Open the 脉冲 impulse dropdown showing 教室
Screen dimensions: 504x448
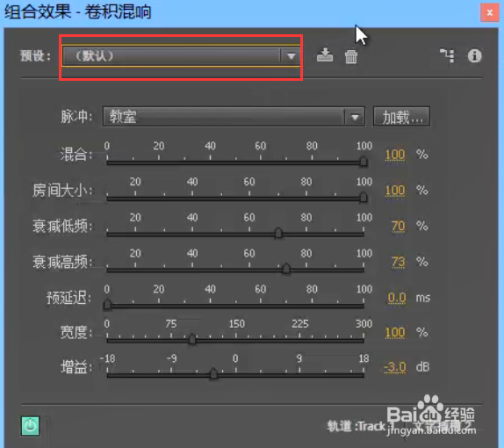coord(234,117)
